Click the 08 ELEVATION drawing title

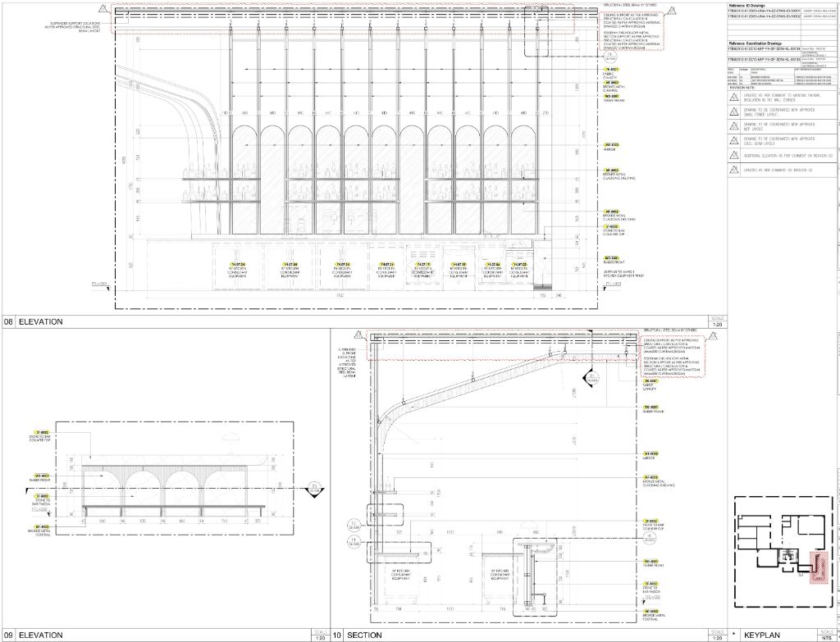(33, 321)
